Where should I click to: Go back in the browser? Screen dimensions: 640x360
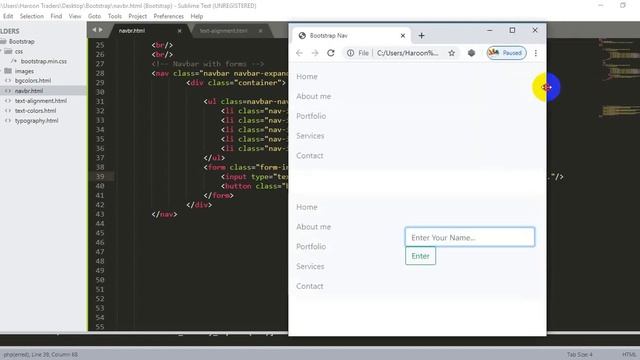[x=299, y=53]
